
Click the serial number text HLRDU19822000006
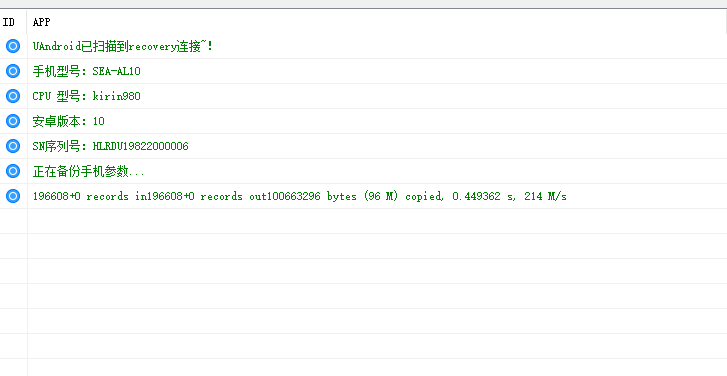pos(140,147)
